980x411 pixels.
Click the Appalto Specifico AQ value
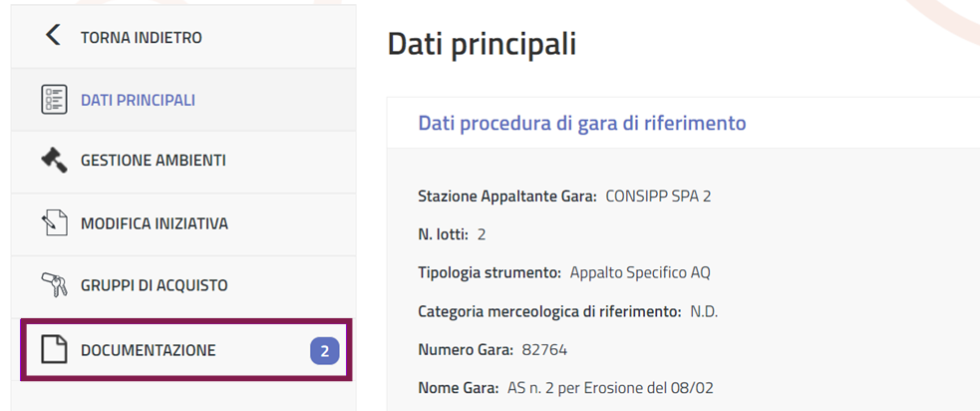pyautogui.click(x=640, y=272)
